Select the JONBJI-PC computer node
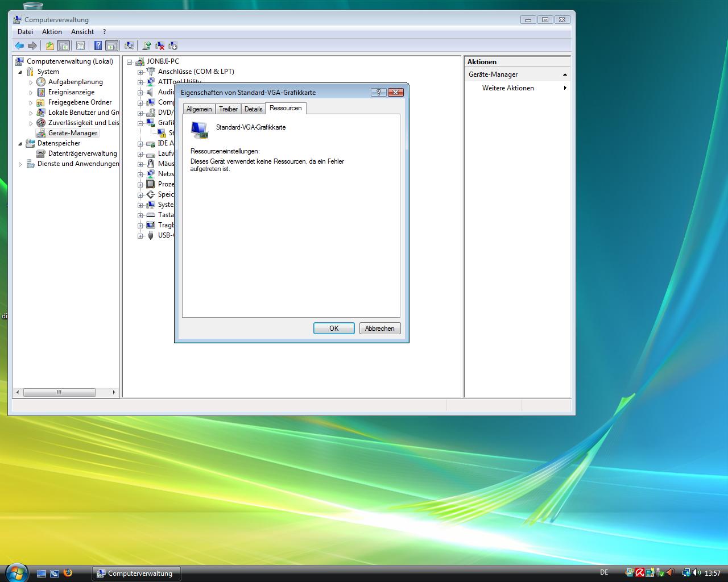Image resolution: width=728 pixels, height=582 pixels. [x=163, y=61]
